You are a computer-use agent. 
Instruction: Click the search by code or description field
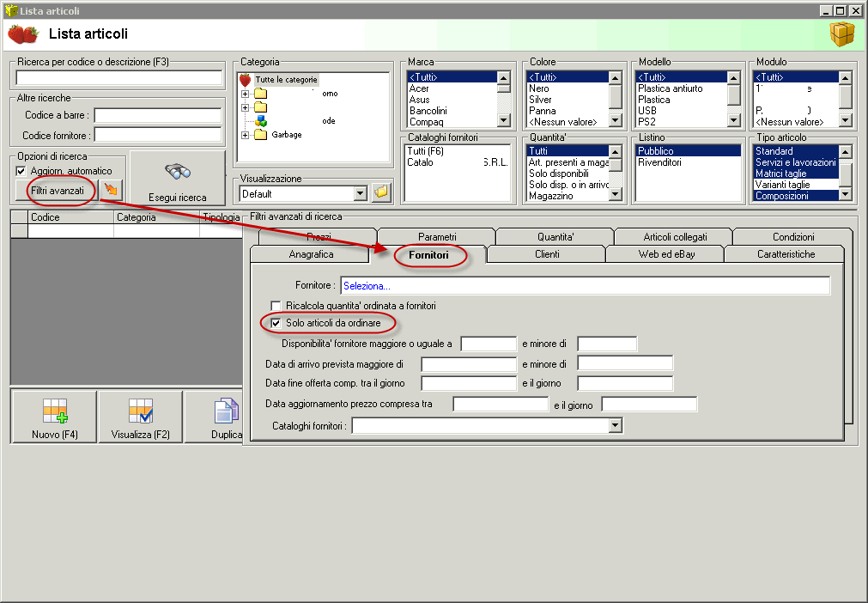pyautogui.click(x=119, y=77)
